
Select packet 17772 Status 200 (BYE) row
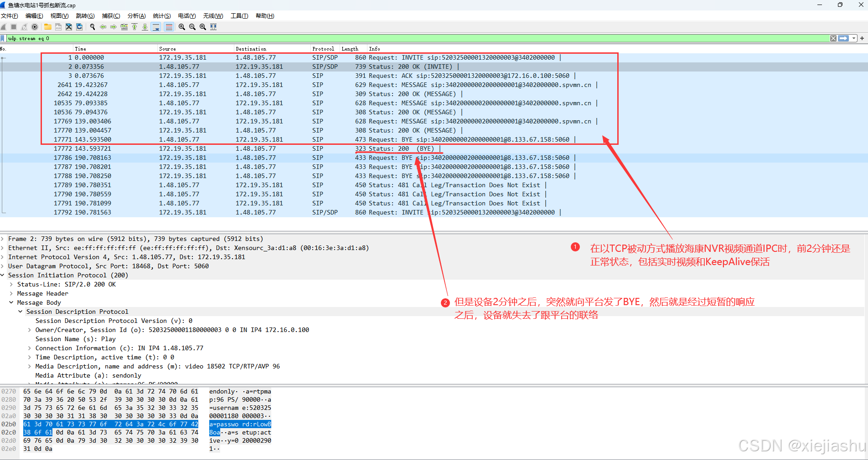pyautogui.click(x=433, y=148)
